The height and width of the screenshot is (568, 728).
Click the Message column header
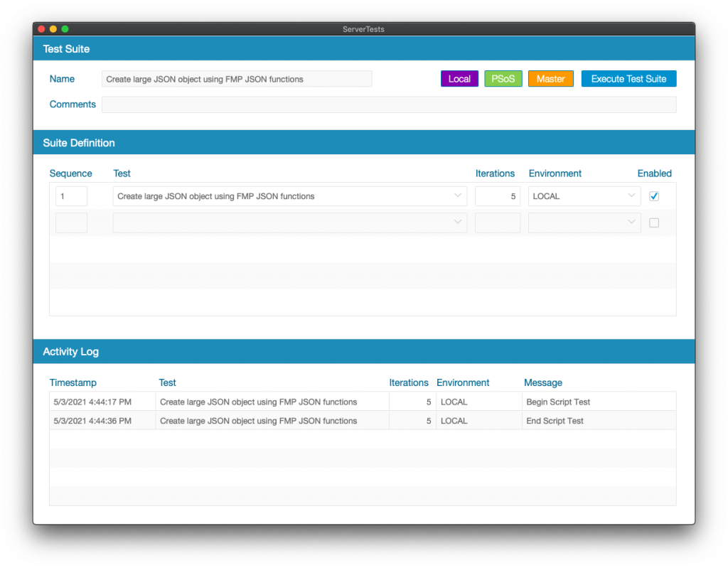[x=542, y=382]
